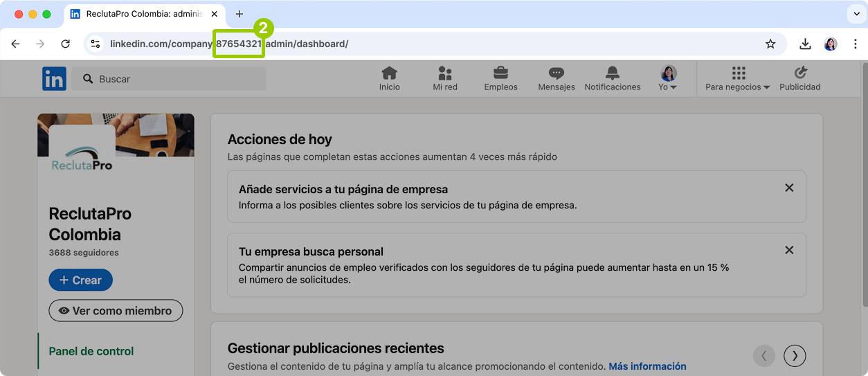Screen dimensions: 868x376
Task: Click the LinkedIn logo
Action: coord(54,79)
